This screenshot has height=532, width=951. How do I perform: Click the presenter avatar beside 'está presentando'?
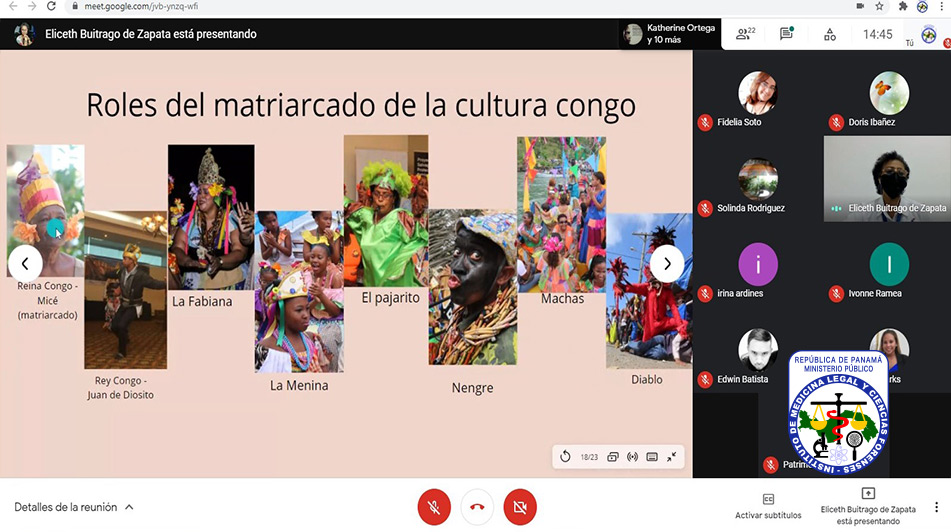[x=24, y=35]
